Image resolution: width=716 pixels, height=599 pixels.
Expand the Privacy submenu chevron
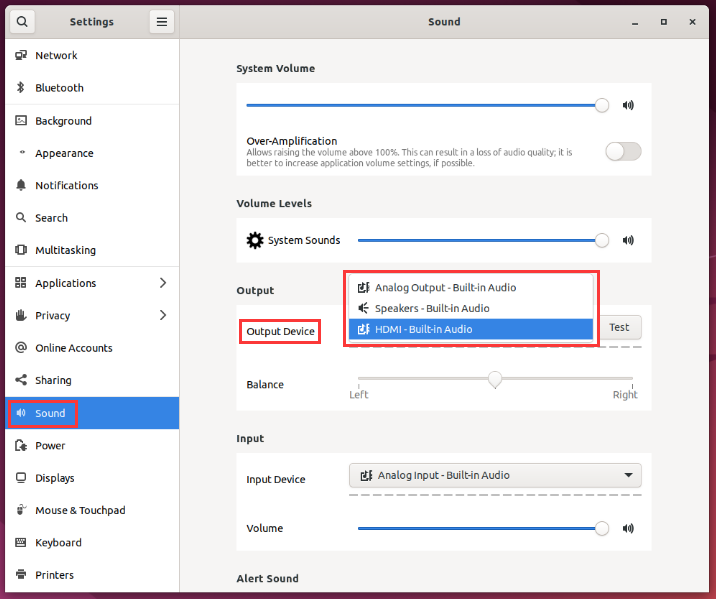pos(163,315)
